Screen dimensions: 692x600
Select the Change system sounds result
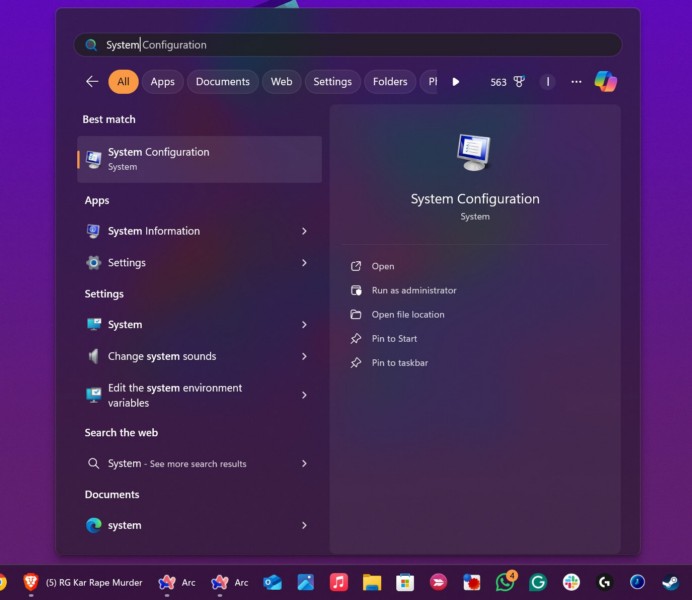click(x=199, y=356)
